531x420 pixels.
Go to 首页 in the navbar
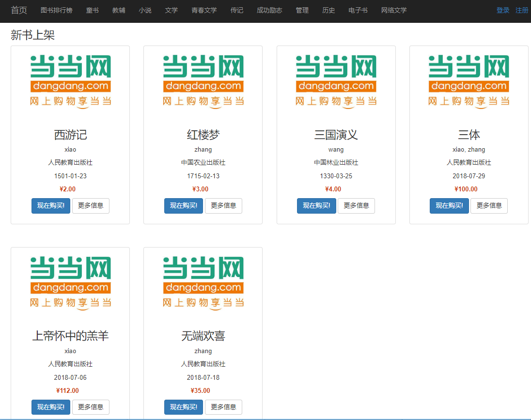tap(19, 10)
